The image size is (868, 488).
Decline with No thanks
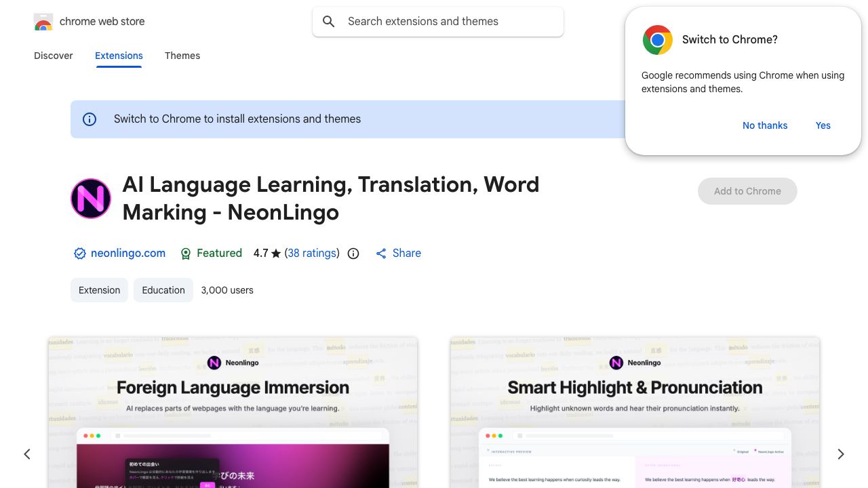point(765,125)
